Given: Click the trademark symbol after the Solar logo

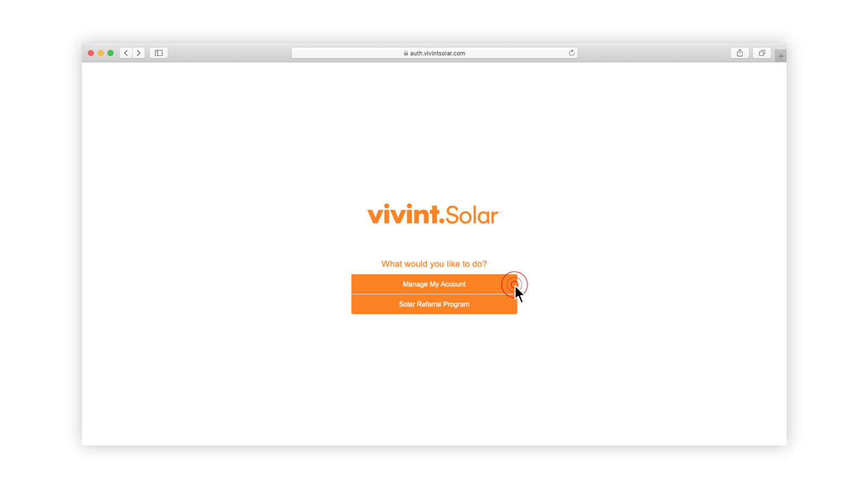Looking at the screenshot, I should tap(500, 213).
